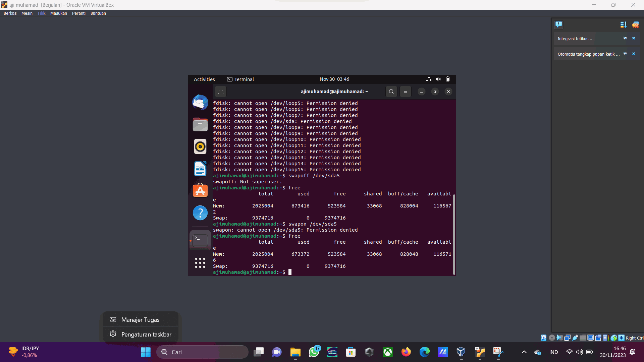Open the Tilik menu
The image size is (644, 362).
(41, 13)
